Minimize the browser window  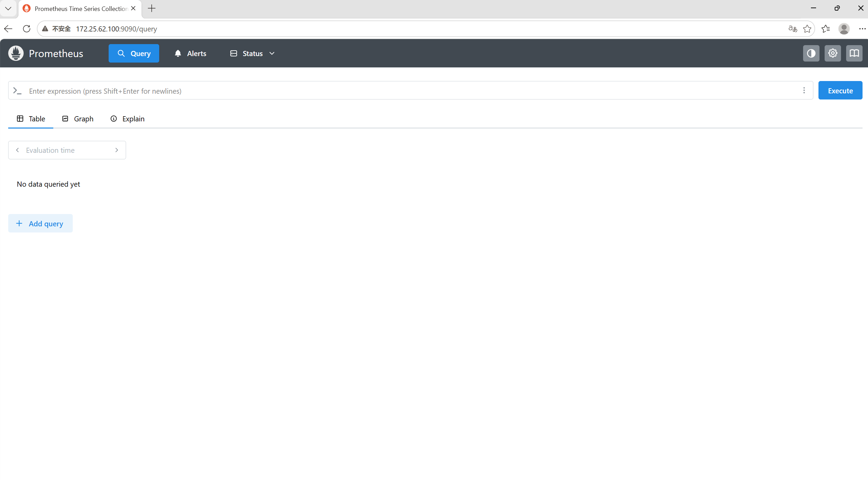pyautogui.click(x=813, y=8)
